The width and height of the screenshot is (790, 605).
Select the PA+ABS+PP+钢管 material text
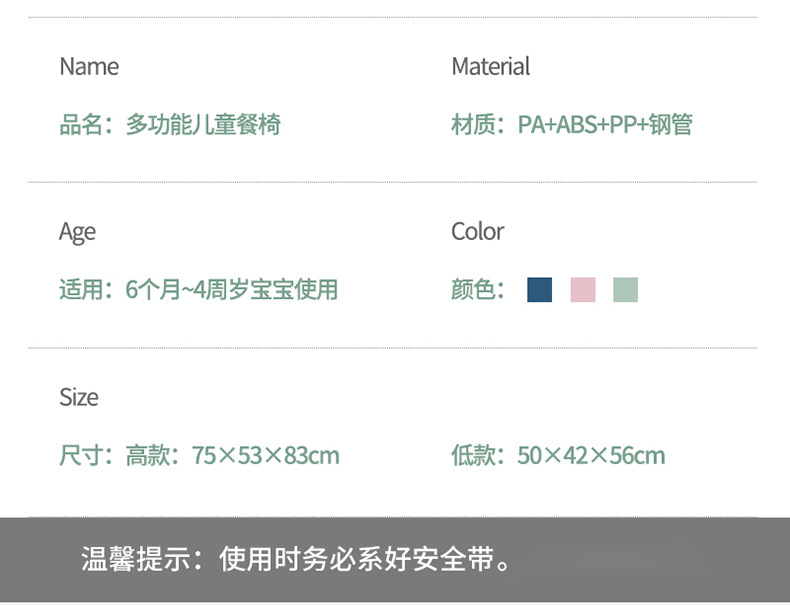[x=605, y=125]
